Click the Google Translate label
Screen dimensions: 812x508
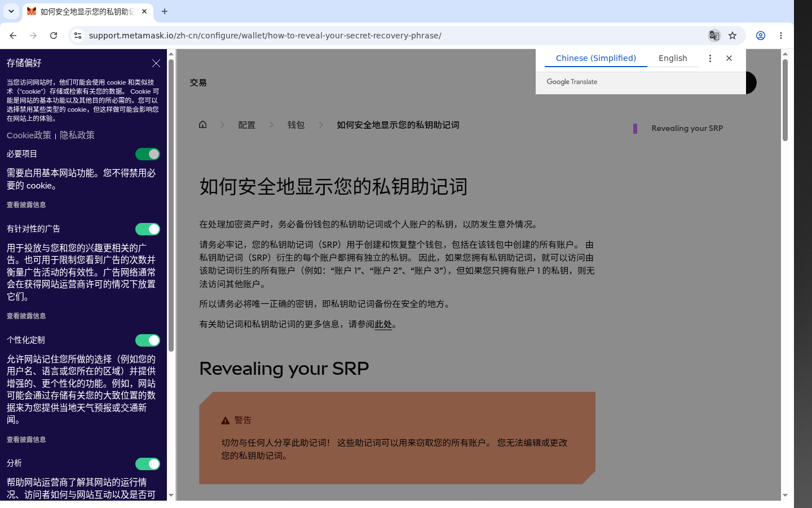click(x=572, y=82)
